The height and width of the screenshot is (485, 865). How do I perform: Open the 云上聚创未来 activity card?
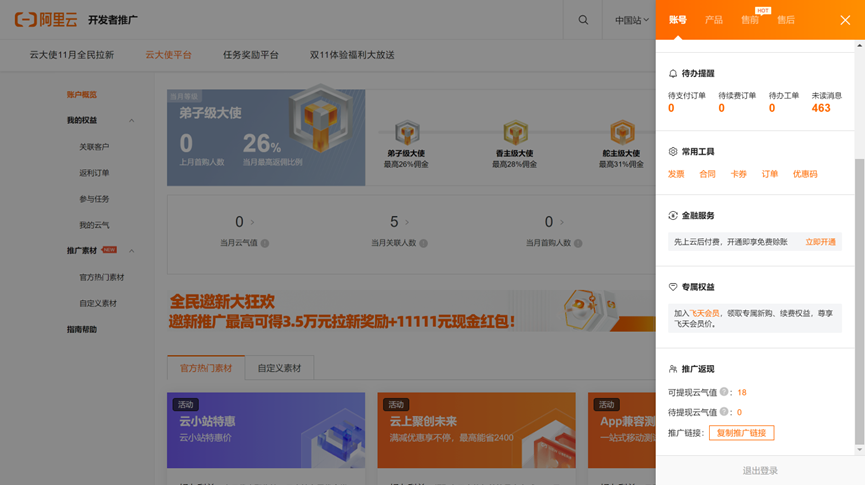476,430
